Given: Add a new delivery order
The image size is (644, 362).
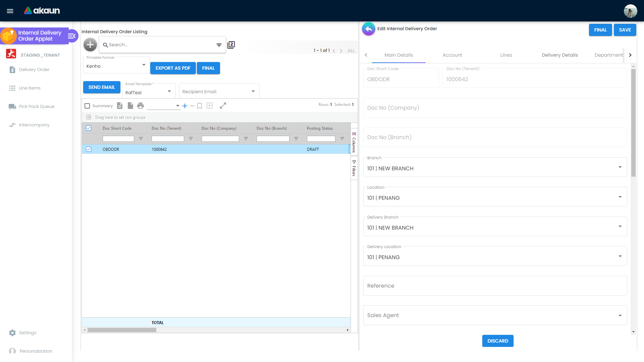Looking at the screenshot, I should pyautogui.click(x=90, y=45).
